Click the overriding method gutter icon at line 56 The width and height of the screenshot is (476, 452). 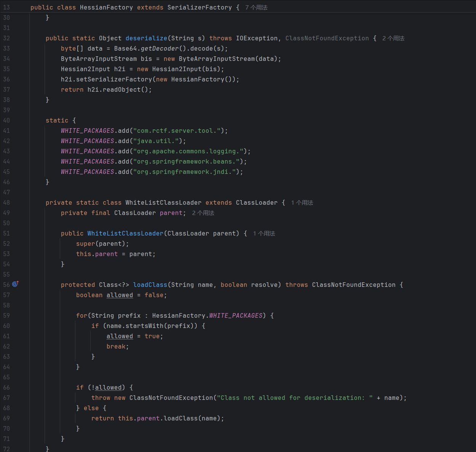(15, 284)
